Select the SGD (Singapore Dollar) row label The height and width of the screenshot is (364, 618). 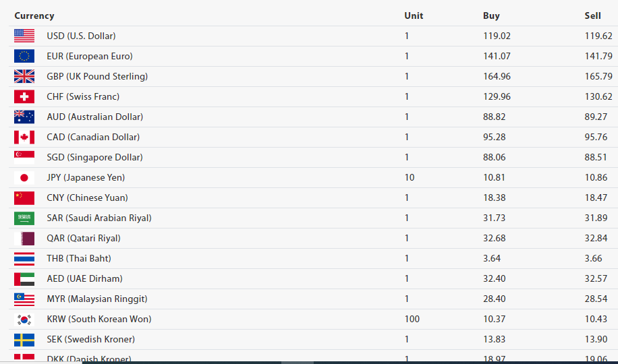(94, 157)
